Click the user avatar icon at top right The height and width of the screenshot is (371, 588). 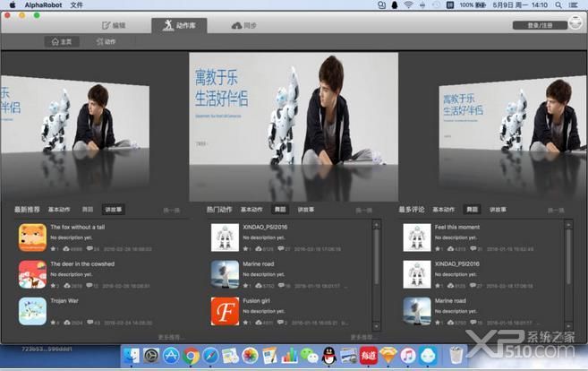click(575, 23)
